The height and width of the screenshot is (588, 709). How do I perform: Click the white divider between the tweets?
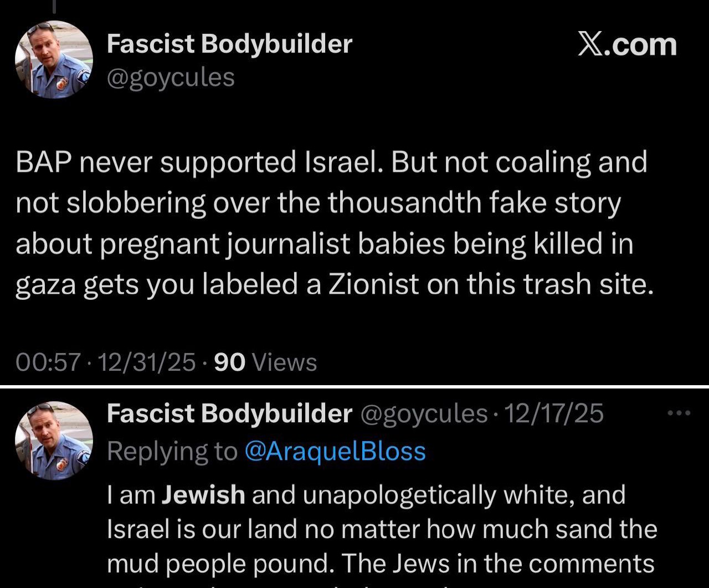tap(354, 385)
